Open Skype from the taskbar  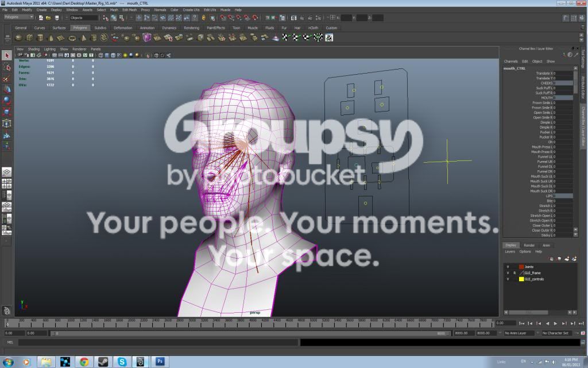tap(122, 362)
